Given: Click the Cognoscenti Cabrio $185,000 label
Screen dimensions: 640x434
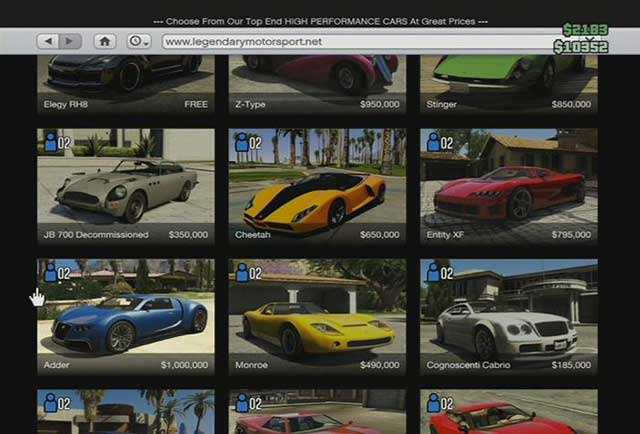Looking at the screenshot, I should pos(508,365).
